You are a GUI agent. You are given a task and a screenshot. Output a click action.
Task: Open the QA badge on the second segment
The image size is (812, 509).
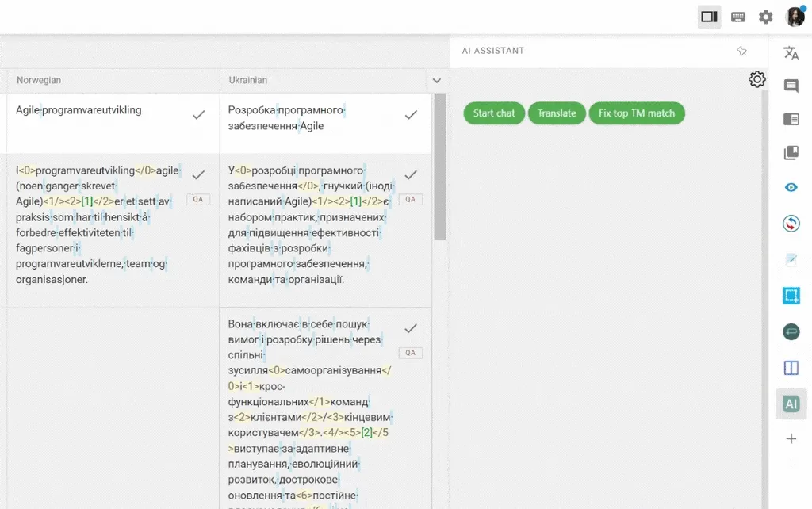(198, 199)
